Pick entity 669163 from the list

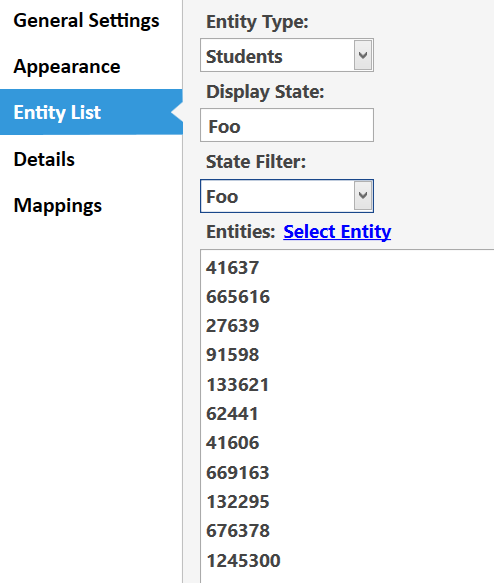point(238,473)
